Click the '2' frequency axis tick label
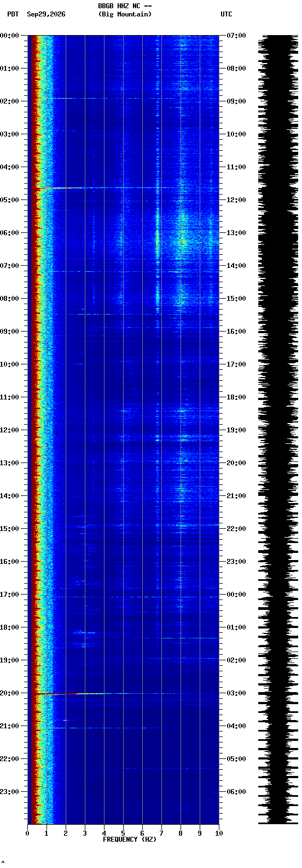This screenshot has width=302, height=868. coord(66,833)
